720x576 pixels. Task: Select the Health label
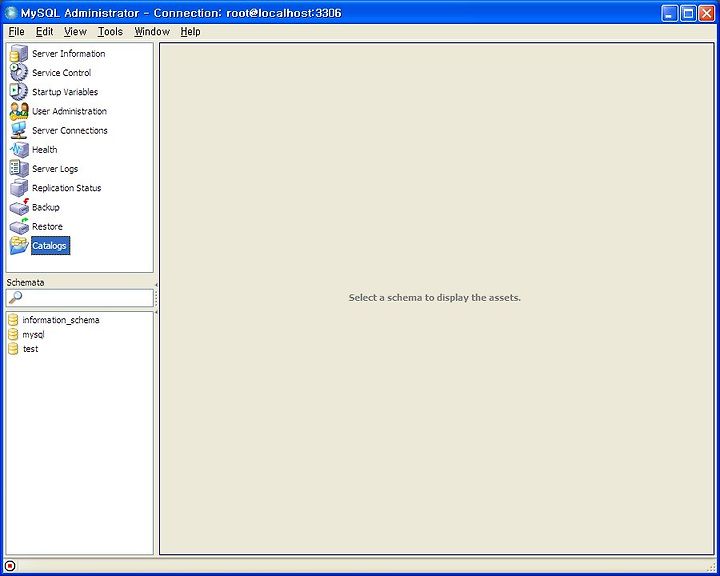45,150
